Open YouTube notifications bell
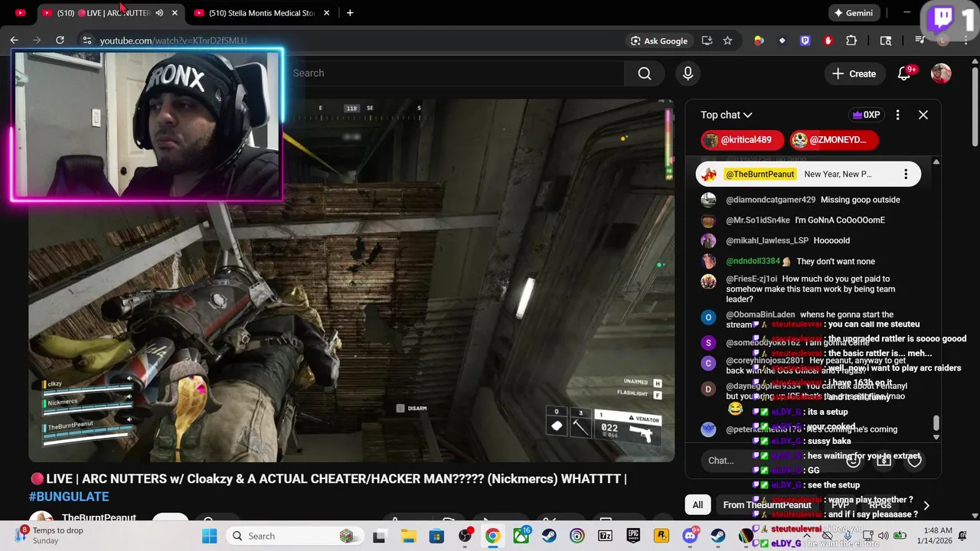The image size is (980, 551). 904,73
